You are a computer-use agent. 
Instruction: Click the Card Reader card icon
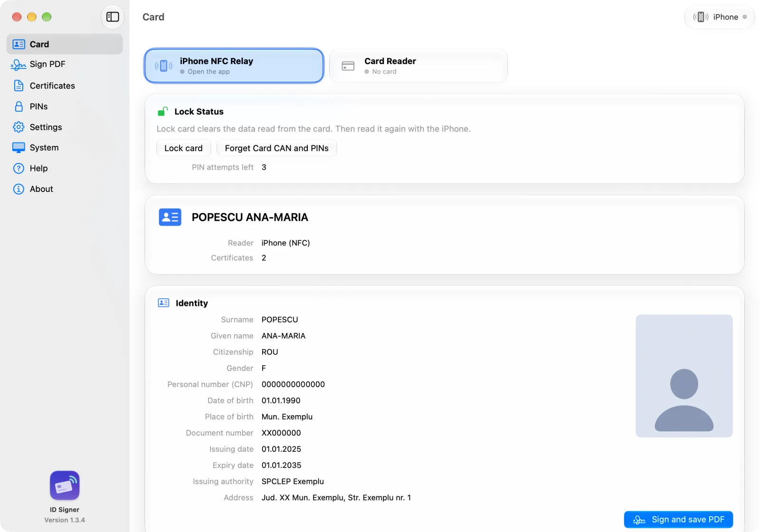[x=348, y=66]
